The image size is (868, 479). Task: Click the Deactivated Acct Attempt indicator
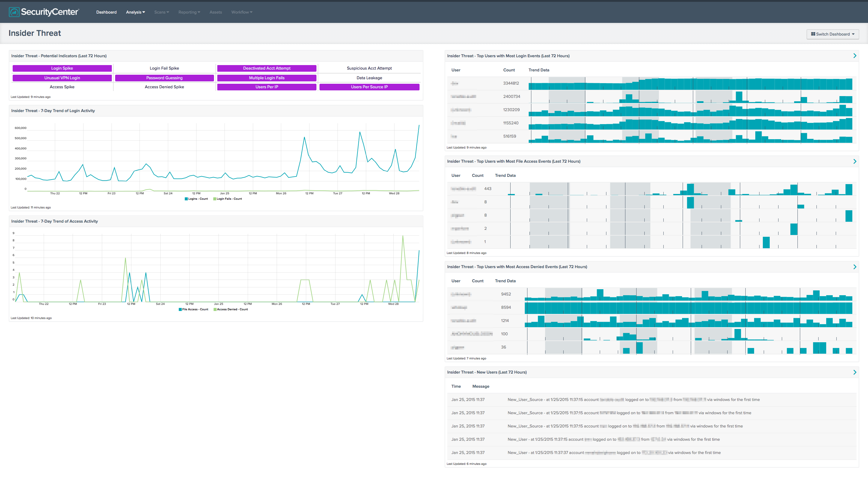pyautogui.click(x=267, y=68)
